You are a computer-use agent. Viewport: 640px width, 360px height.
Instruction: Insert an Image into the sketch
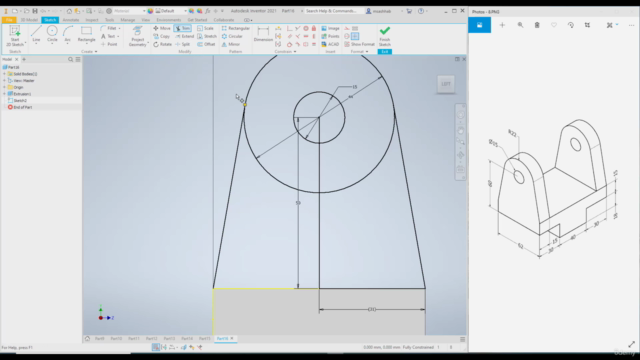click(330, 28)
